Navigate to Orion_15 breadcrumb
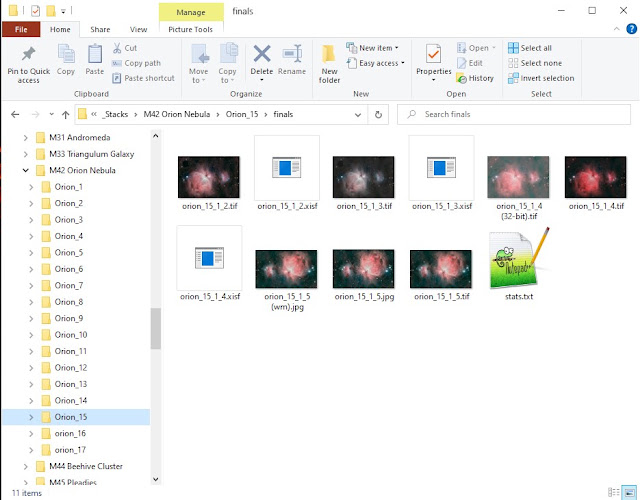640x500 pixels. click(242, 114)
